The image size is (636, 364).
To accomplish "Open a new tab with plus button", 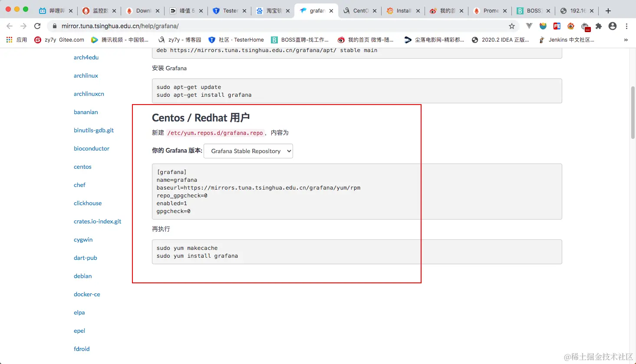I will point(608,11).
